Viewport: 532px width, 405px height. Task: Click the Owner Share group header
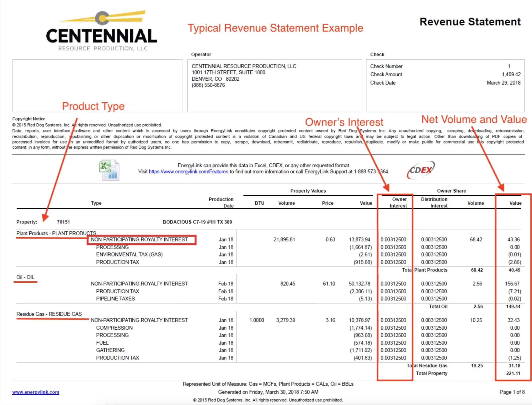tap(451, 191)
